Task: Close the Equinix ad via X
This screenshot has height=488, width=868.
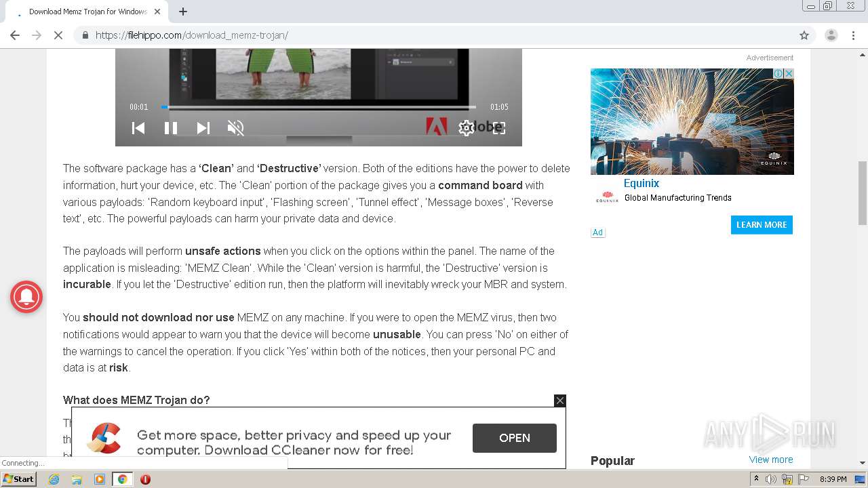Action: coord(789,73)
